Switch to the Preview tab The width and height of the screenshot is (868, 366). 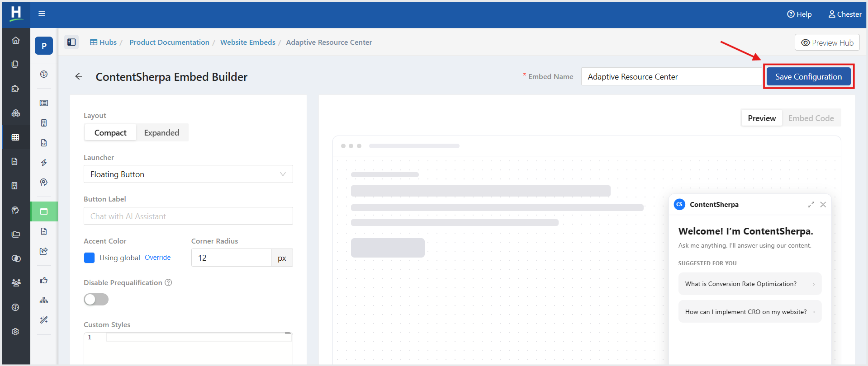click(x=762, y=118)
